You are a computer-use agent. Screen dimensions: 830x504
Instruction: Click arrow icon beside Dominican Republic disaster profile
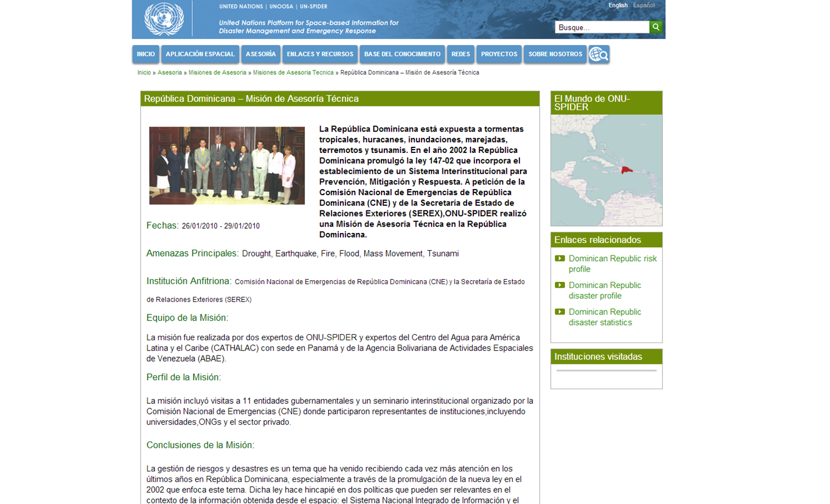click(x=559, y=285)
